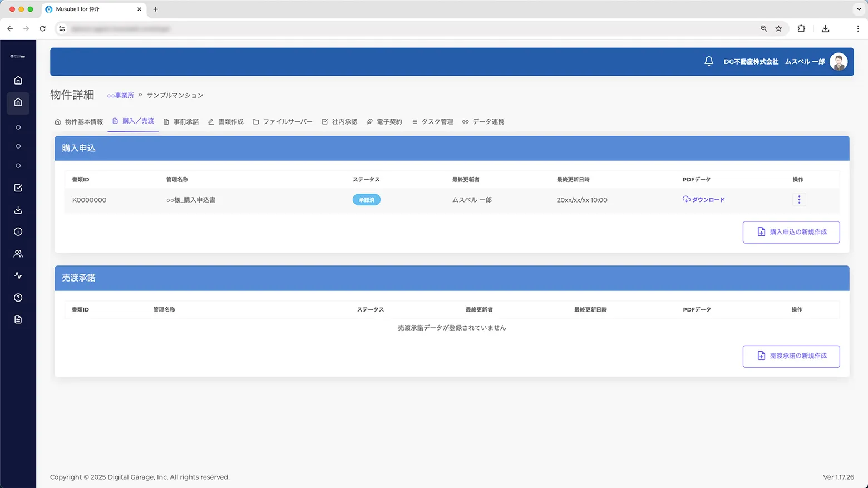
Task: Open the help question mark sidebar icon
Action: [x=18, y=298]
